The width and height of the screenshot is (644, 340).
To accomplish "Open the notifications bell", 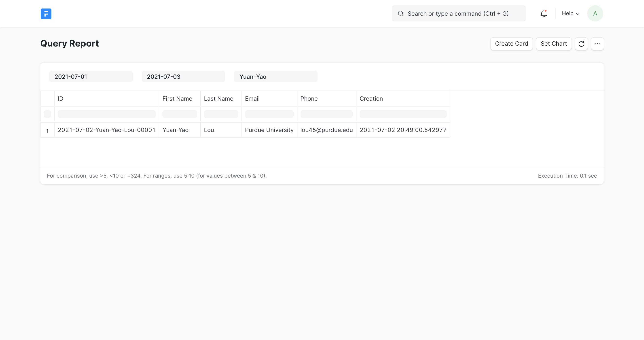I will pos(544,13).
